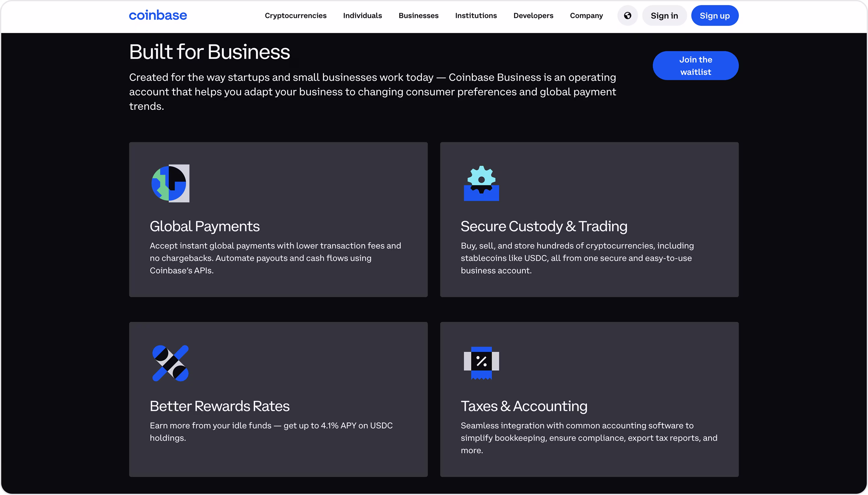The image size is (868, 495).
Task: Click the Global Payments globe icon
Action: 170,184
